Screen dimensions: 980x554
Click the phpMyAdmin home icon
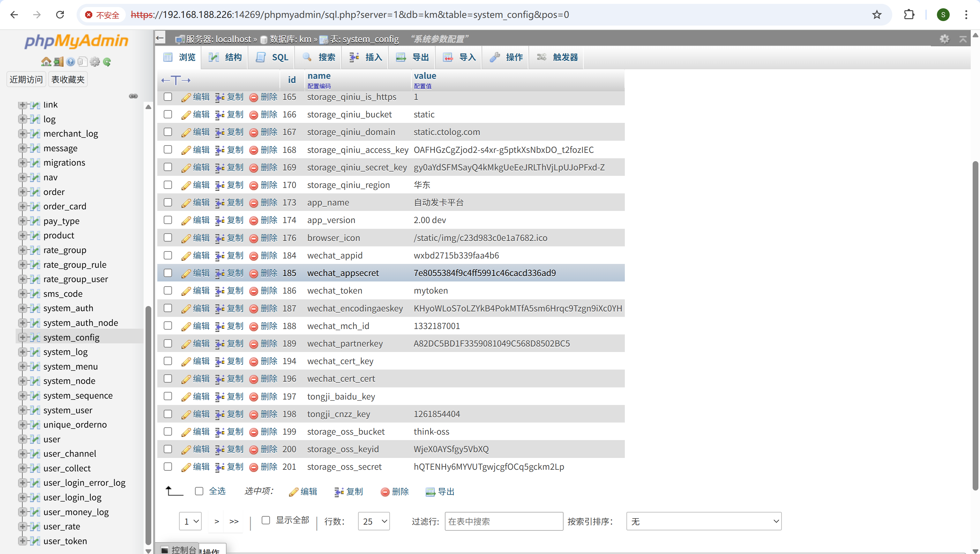coord(46,62)
